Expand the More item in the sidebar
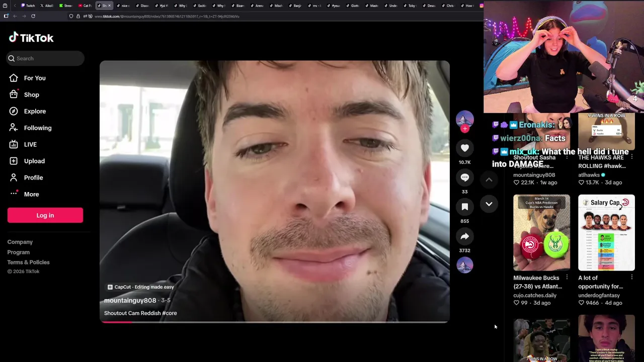The image size is (644, 362). point(31,194)
